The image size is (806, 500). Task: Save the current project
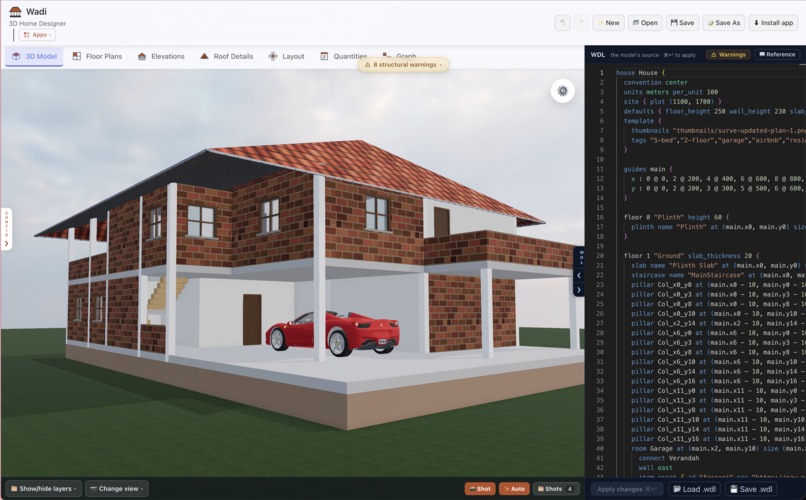[x=683, y=23]
